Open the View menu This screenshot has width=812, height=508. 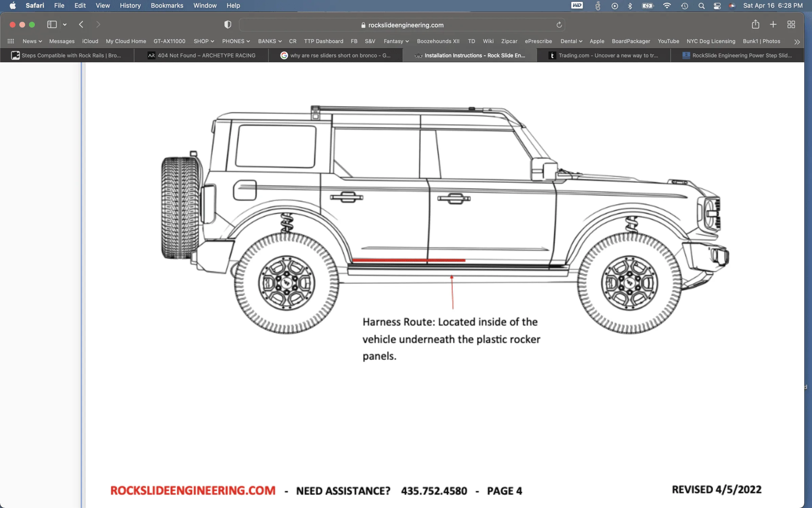tap(103, 5)
